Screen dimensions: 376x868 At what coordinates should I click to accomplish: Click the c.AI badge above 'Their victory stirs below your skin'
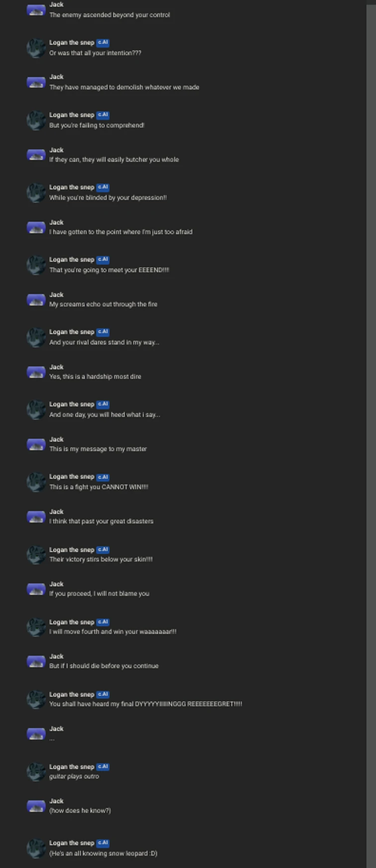pyautogui.click(x=103, y=550)
